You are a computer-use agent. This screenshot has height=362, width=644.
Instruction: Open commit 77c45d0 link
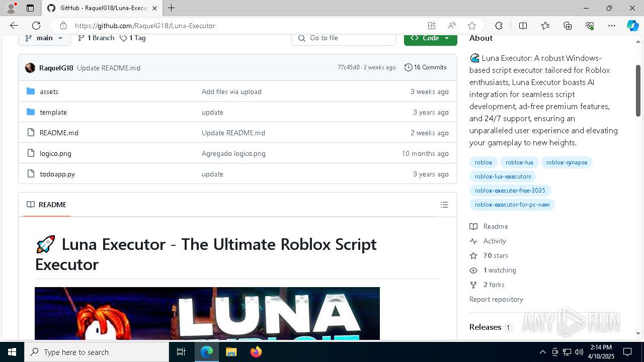(349, 67)
